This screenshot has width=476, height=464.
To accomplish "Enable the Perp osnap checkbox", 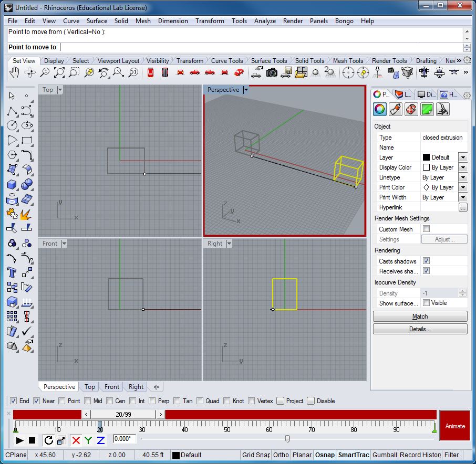I will point(152,401).
